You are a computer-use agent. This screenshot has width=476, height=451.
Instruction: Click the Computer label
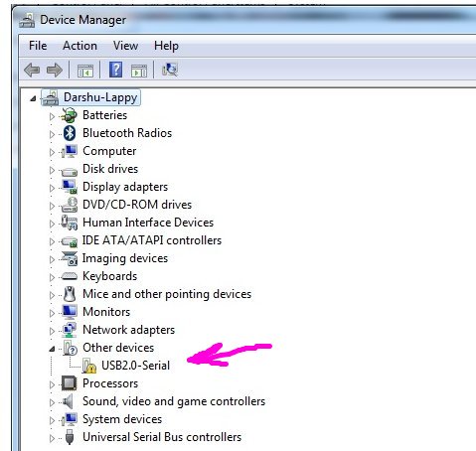pyautogui.click(x=109, y=151)
